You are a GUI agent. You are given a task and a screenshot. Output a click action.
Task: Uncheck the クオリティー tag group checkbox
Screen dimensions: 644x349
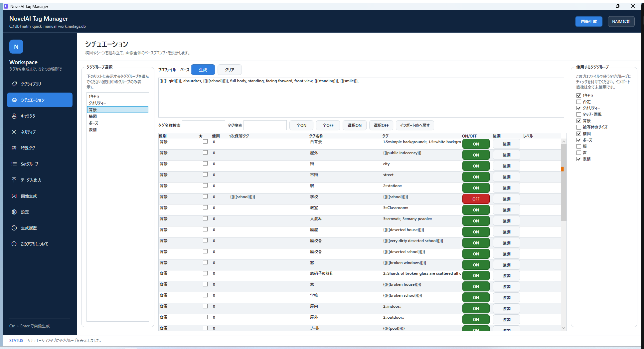(579, 108)
